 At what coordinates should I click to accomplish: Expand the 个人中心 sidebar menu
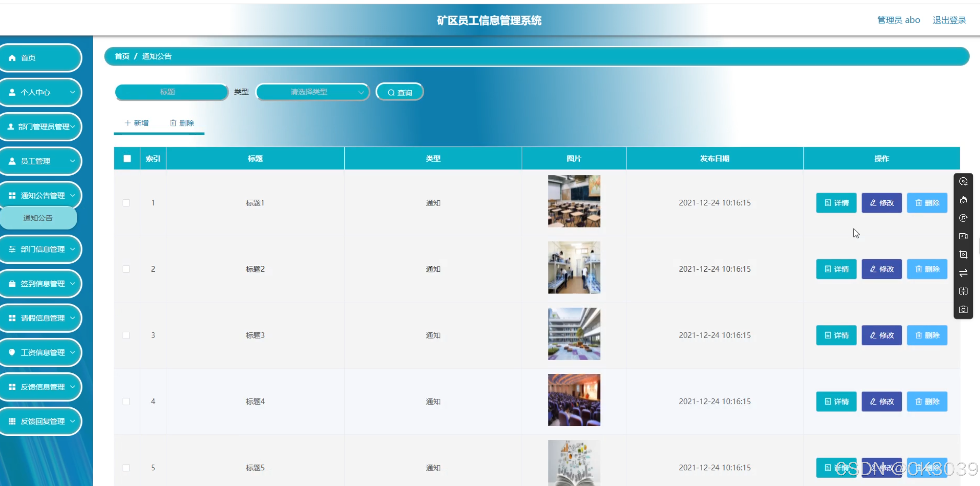[x=41, y=92]
